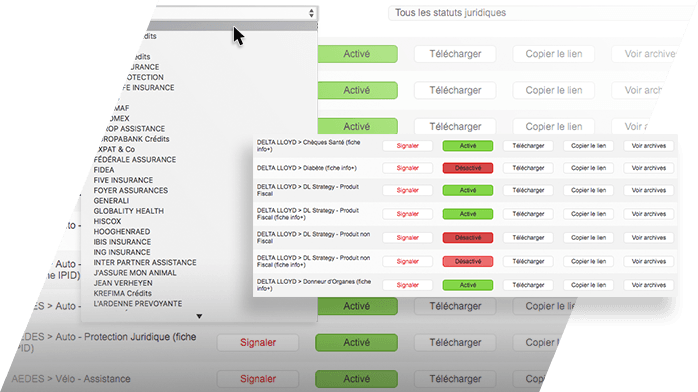Pick FOYER ASSURANCES entry
Viewport: 698px width, 392px height.
pos(131,190)
